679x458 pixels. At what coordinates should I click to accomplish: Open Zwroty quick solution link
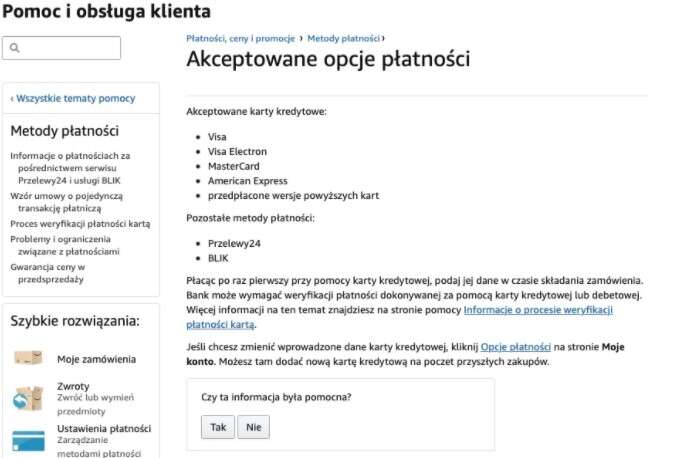coord(73,385)
